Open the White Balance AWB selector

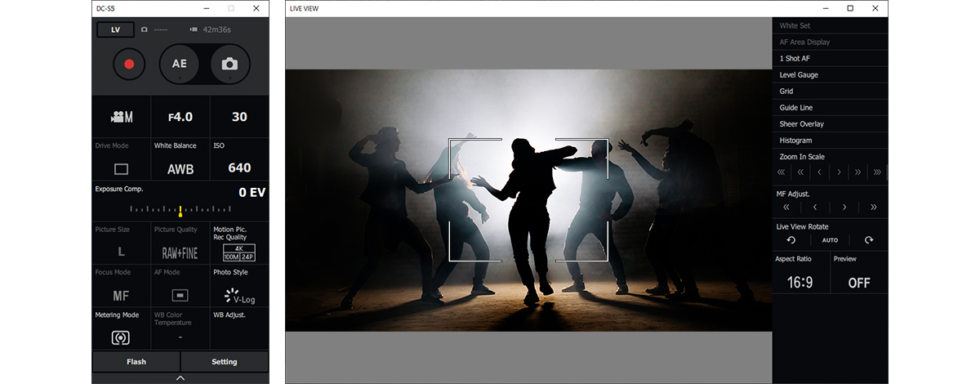180,169
